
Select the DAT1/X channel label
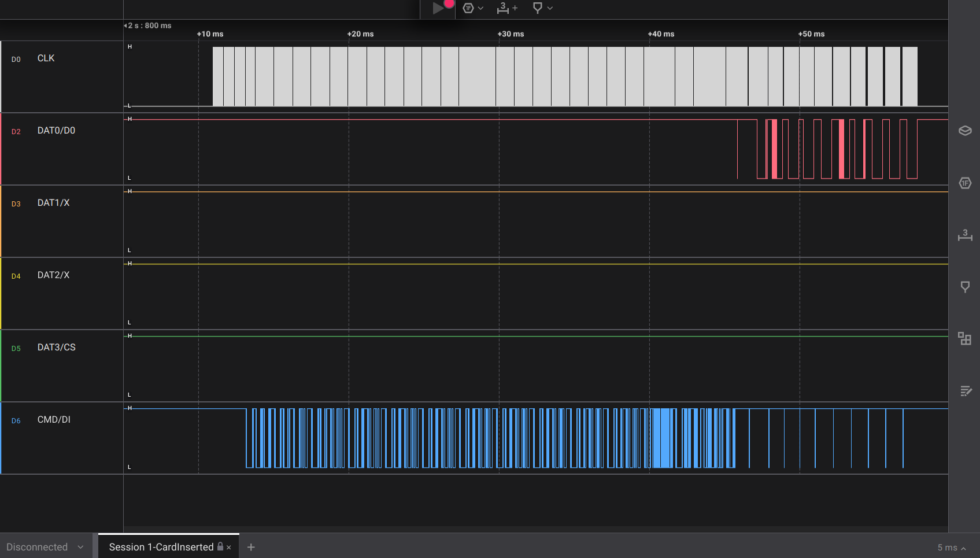pyautogui.click(x=53, y=203)
